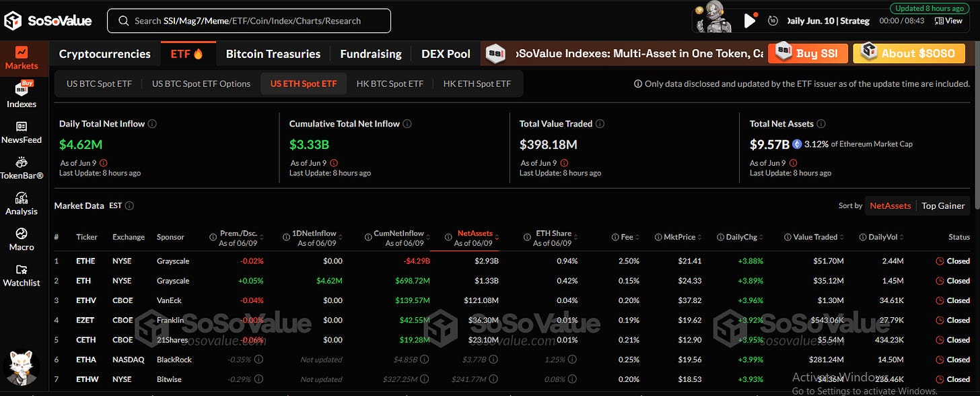This screenshot has width=980, height=396.
Task: Click the robot avatar in the audio player
Action: [x=713, y=18]
